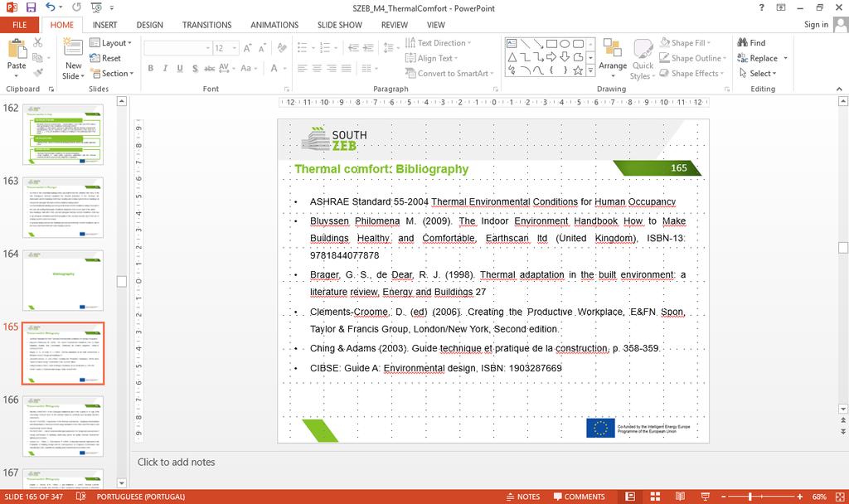Click the Paste button

[17, 58]
